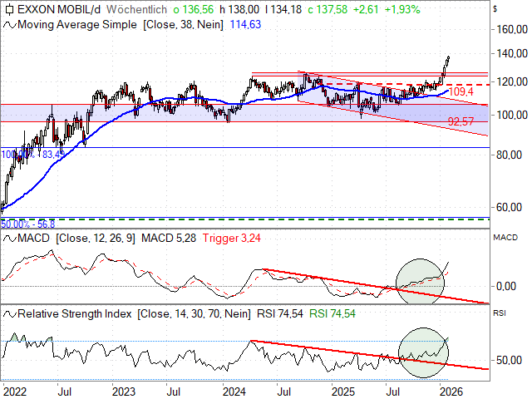
Task: Click the 80,00 price axis label
Action: pos(509,155)
